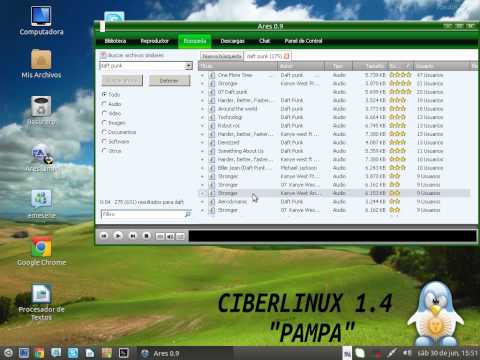Open the Descargas tab
480x360 pixels.
[x=232, y=41]
